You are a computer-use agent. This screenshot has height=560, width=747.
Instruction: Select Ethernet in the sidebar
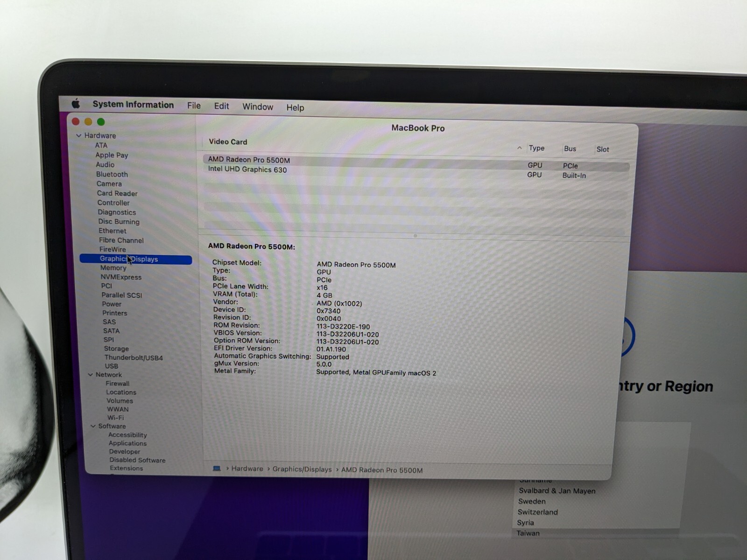point(112,231)
